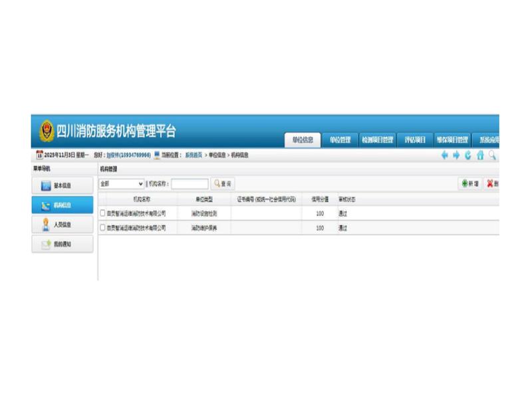
Task: Click the 消防维护保养 type cell
Action: (x=204, y=228)
